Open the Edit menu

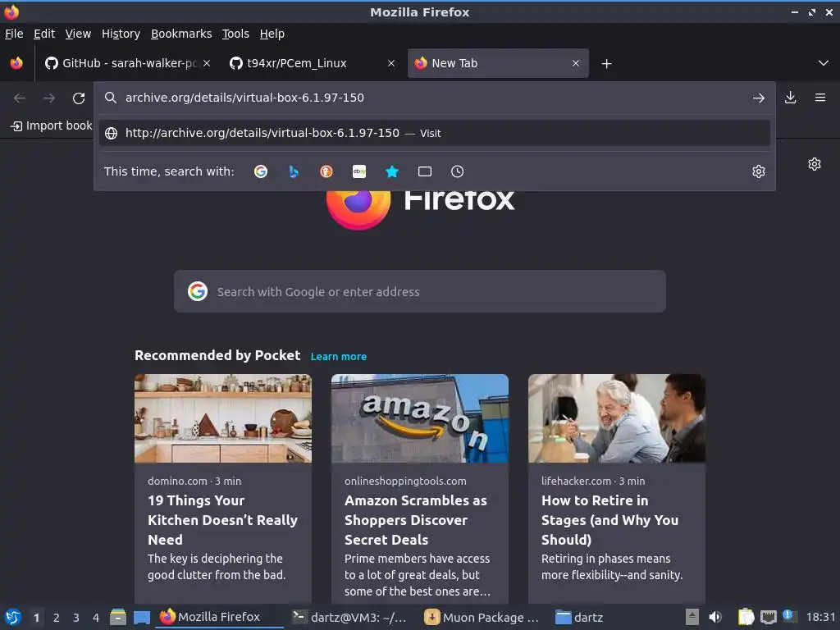click(44, 34)
